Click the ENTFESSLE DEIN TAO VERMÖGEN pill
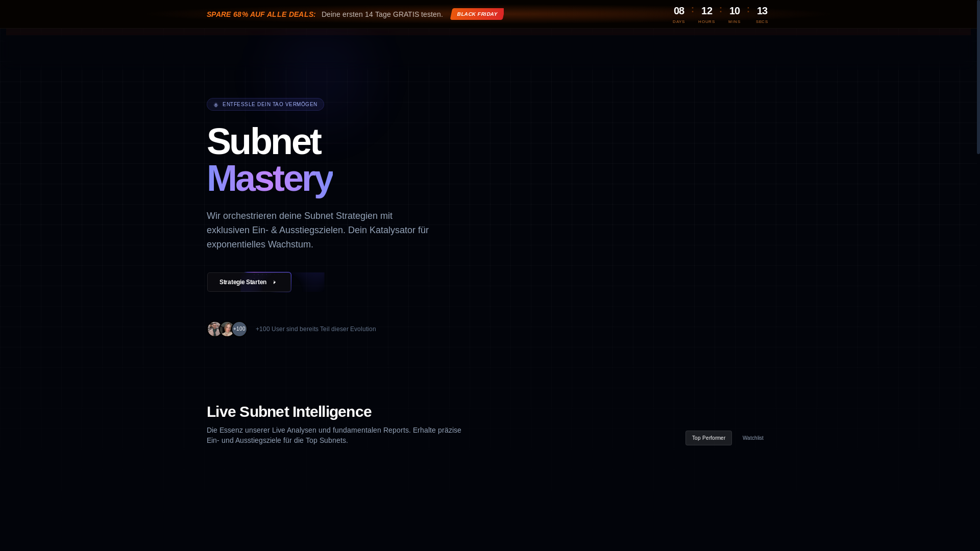980x551 pixels. tap(265, 104)
